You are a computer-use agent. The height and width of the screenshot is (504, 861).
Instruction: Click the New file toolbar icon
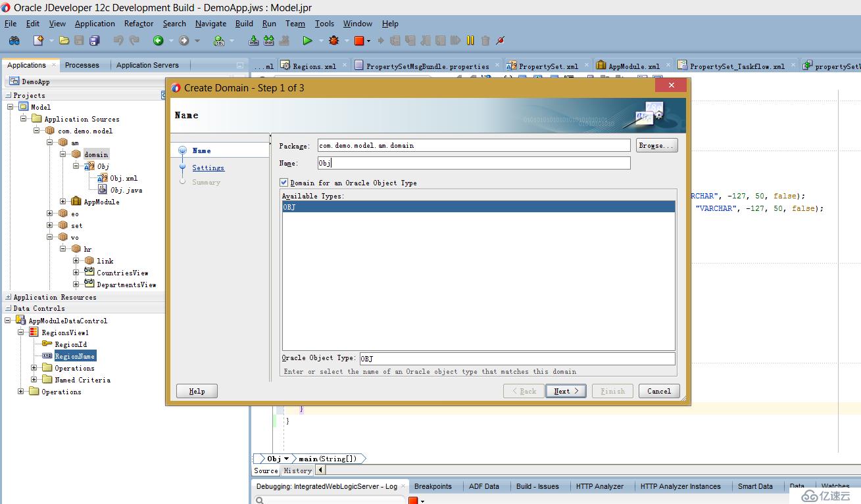(x=38, y=41)
